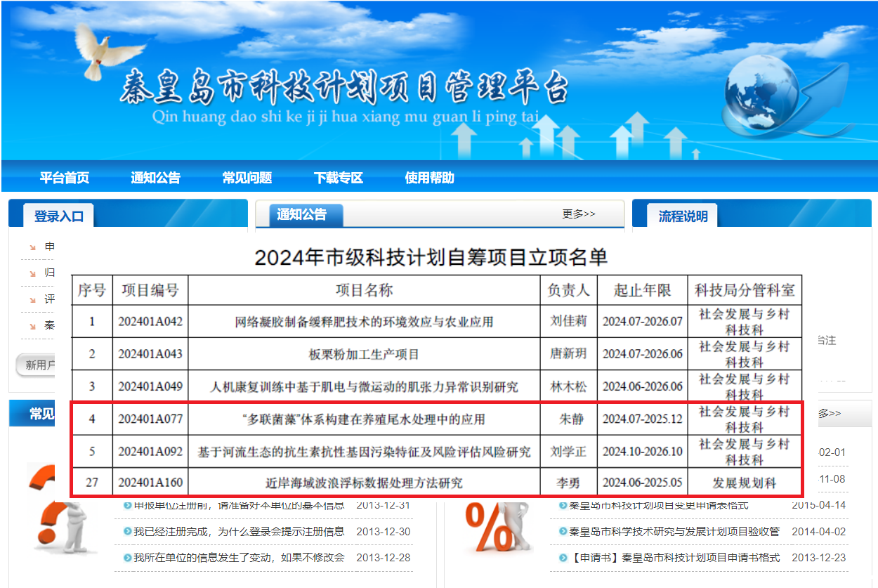Image resolution: width=878 pixels, height=588 pixels.
Task: Click the partially hidden 新用户 button
Action: point(35,365)
